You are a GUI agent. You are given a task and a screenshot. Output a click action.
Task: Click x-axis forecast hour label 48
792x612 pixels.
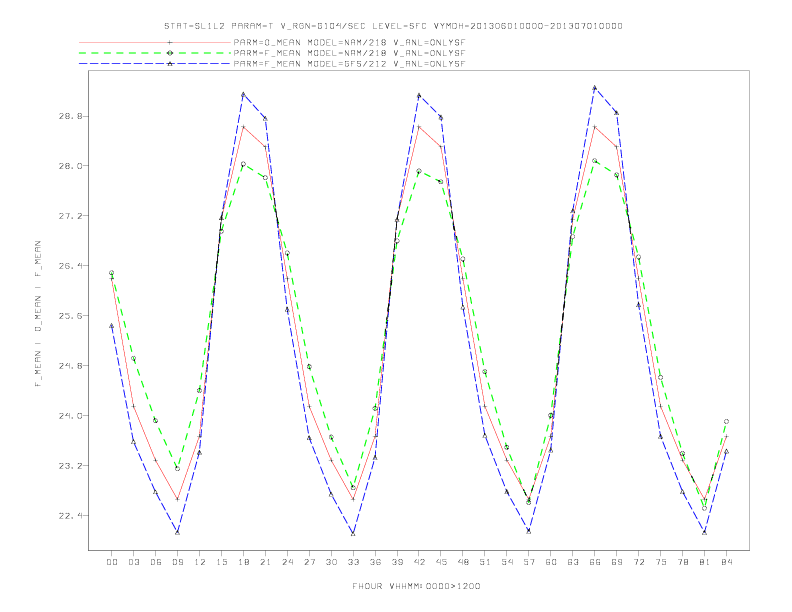(x=463, y=562)
